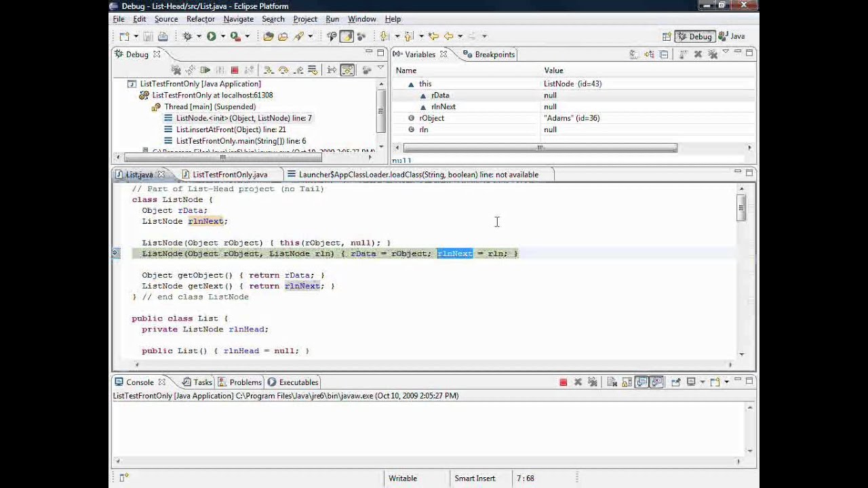Click the Open Task folder icon
This screenshot has width=868, height=488.
(x=283, y=36)
